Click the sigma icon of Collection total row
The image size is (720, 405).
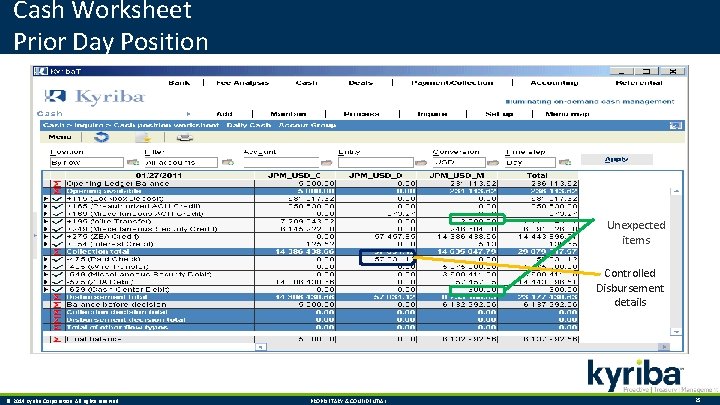56,252
